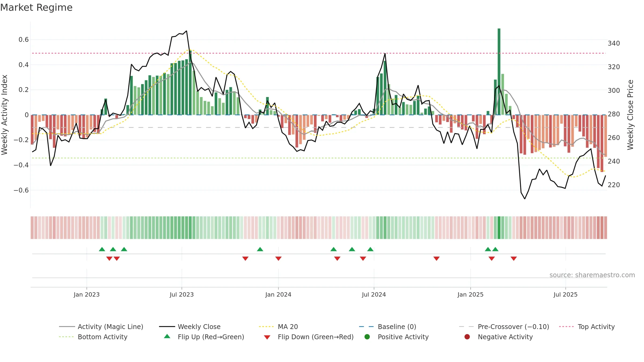Screen dimensions: 644x362
Task: Click the 0.6 left axis tick label
Action: click(24, 40)
